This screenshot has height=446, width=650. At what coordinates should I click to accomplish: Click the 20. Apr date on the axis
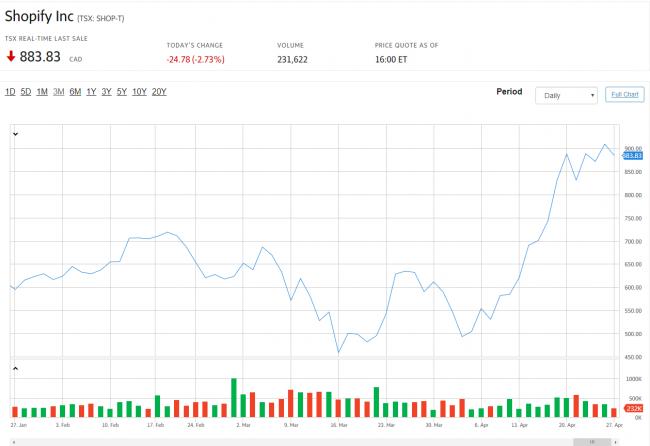[x=567, y=425]
